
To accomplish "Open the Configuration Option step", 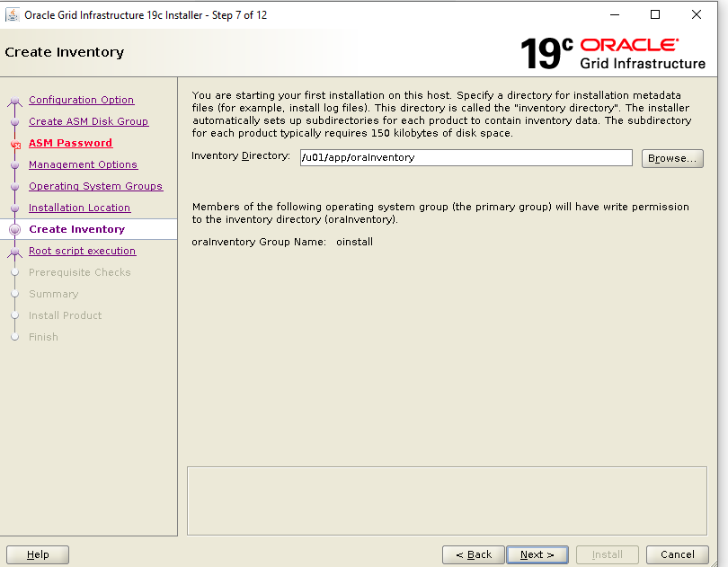I will 81,100.
